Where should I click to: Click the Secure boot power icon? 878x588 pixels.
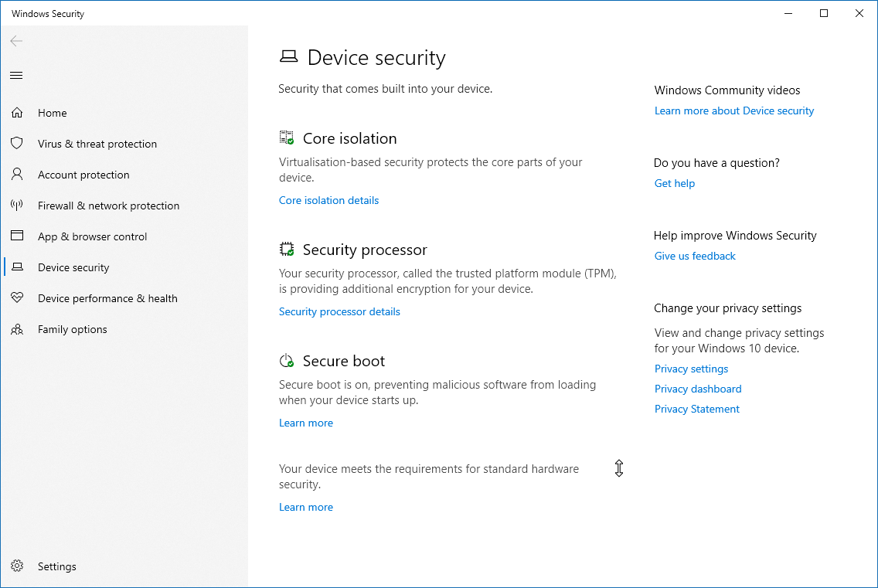coord(287,361)
